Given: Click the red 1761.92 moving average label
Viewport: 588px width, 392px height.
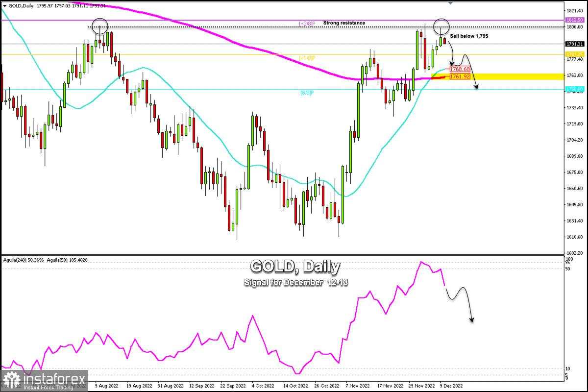Looking at the screenshot, I should 460,76.
